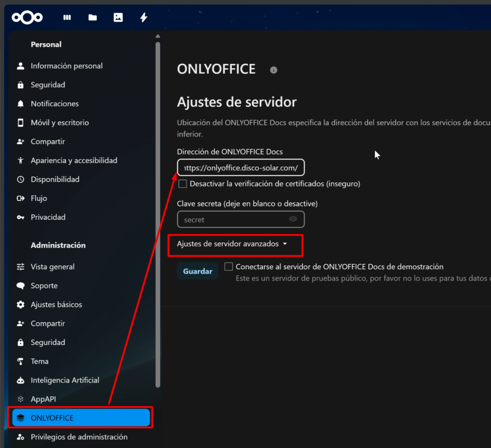The width and height of the screenshot is (491, 448).
Task: Click the accessibility icon beside Apariencia y accesibilidad
Action: click(21, 161)
